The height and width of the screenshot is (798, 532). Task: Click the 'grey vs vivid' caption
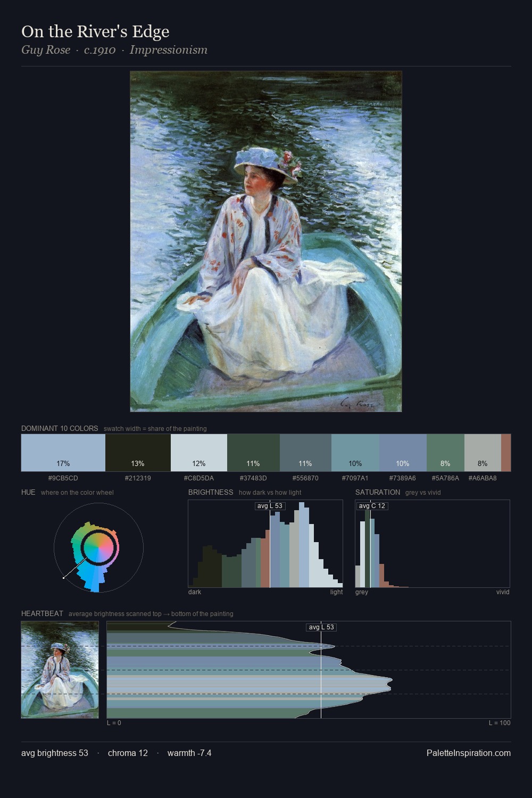point(423,493)
